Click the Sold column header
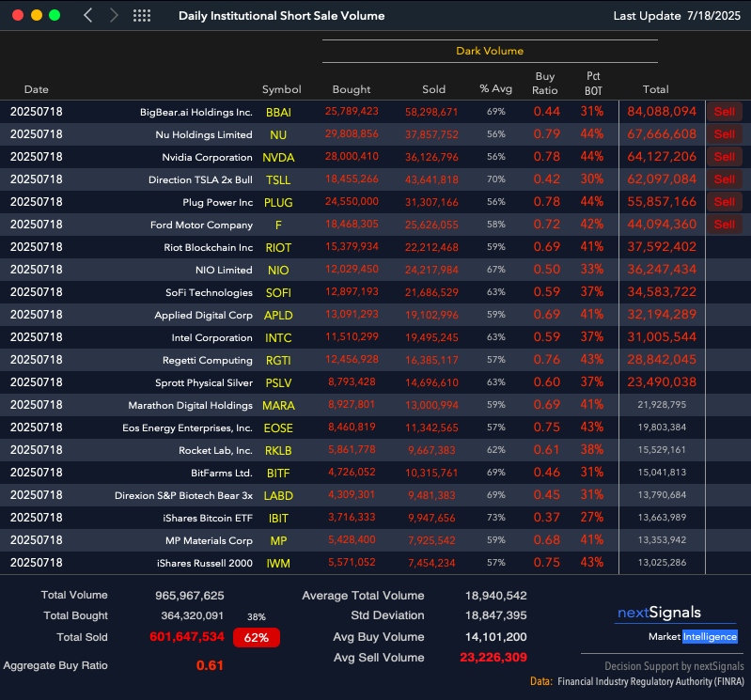This screenshot has height=700, width=751. (x=434, y=89)
